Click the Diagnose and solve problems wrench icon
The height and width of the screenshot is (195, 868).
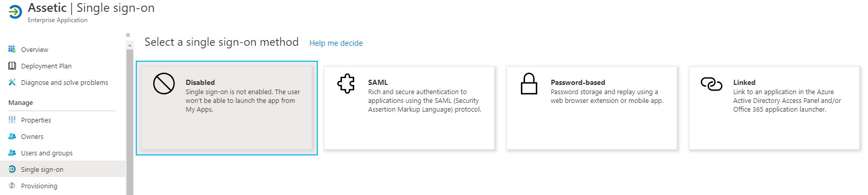pyautogui.click(x=12, y=82)
